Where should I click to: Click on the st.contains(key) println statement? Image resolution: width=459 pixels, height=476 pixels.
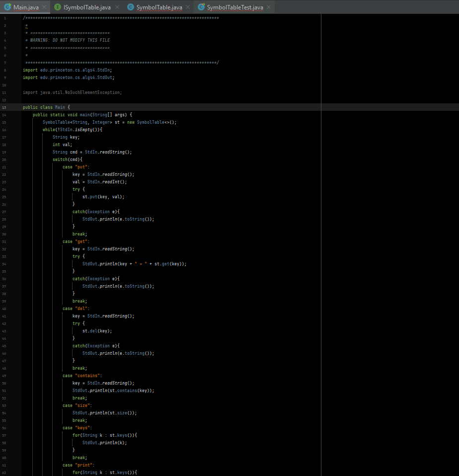pos(113,391)
